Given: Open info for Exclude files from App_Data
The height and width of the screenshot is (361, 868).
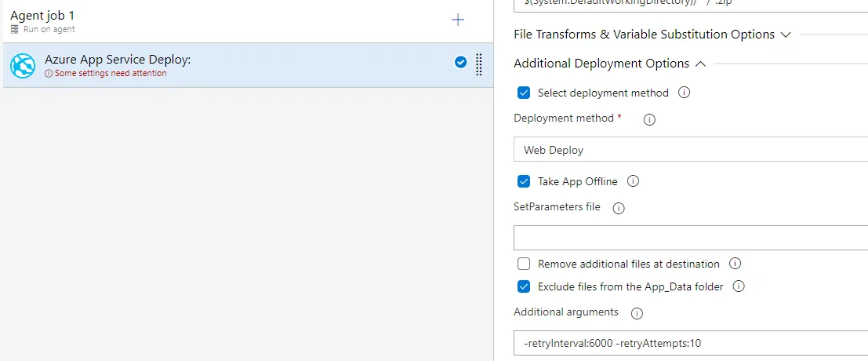Looking at the screenshot, I should [x=739, y=286].
